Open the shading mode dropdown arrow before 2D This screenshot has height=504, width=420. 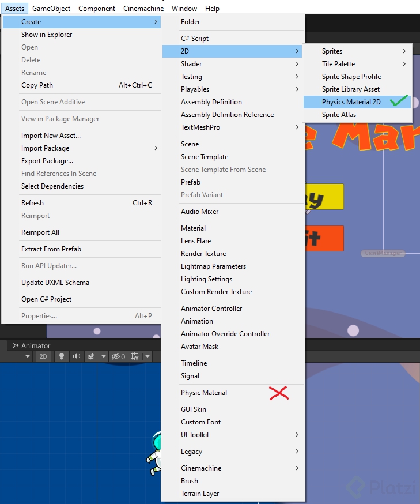pos(28,356)
